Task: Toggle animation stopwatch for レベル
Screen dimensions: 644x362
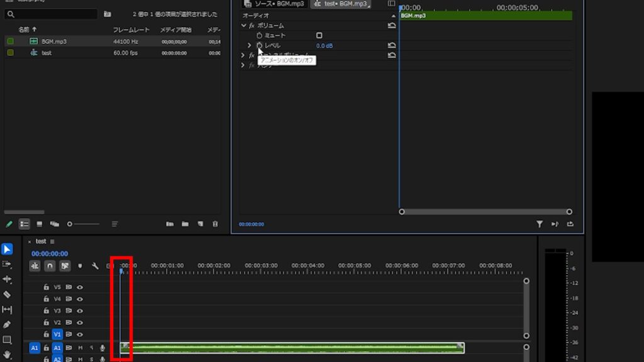Action: coord(259,45)
